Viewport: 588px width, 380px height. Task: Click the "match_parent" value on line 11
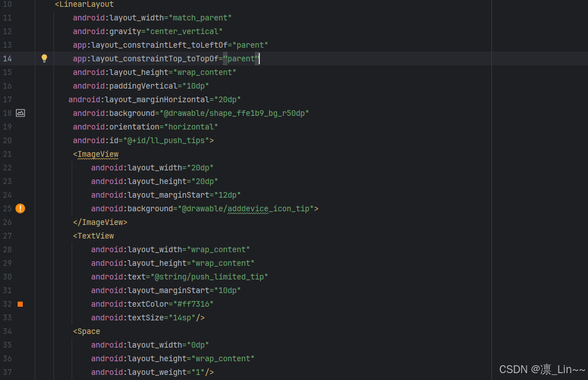click(x=200, y=18)
